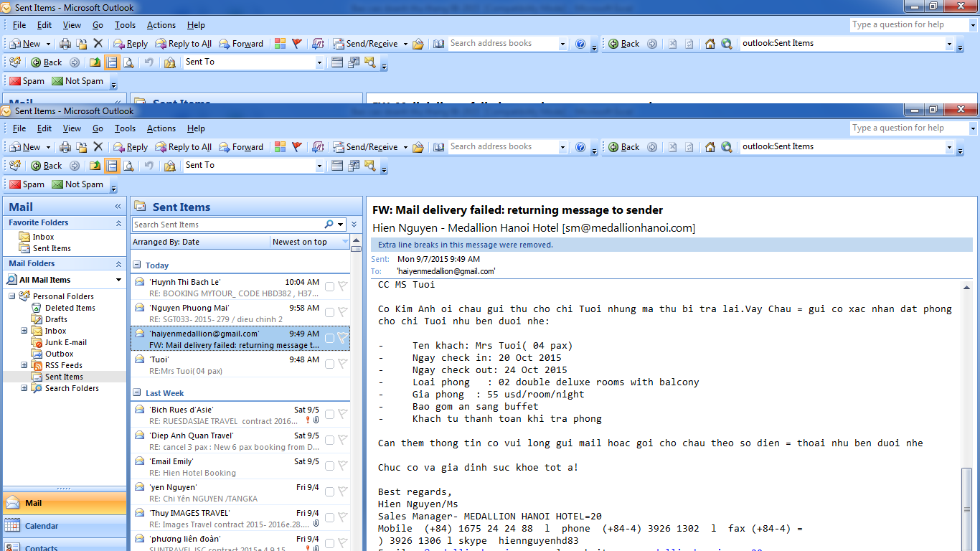Toggle the highlighted Reading Pane icon in front window
Image resolution: width=980 pixels, height=551 pixels.
tap(112, 166)
